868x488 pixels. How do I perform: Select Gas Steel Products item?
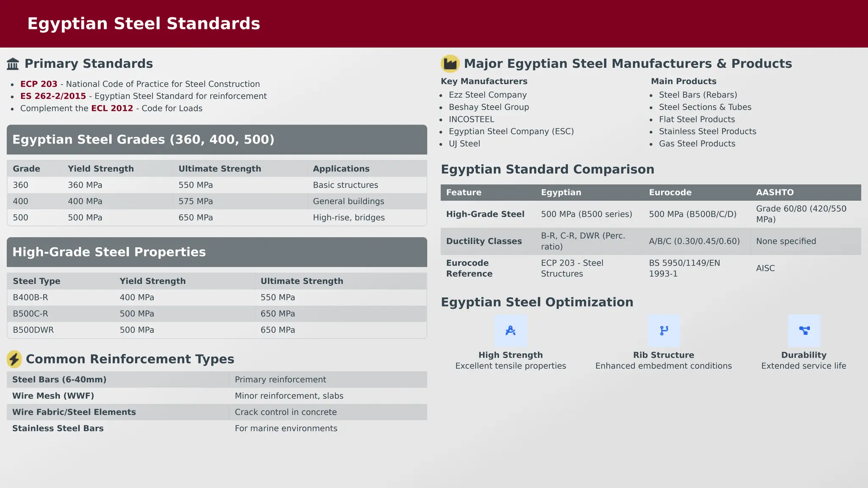coord(697,144)
